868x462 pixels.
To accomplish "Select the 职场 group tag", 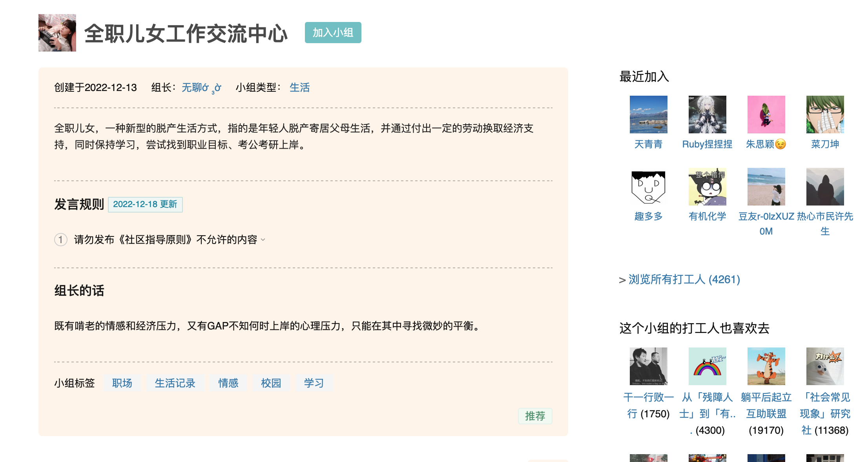I will pyautogui.click(x=122, y=383).
